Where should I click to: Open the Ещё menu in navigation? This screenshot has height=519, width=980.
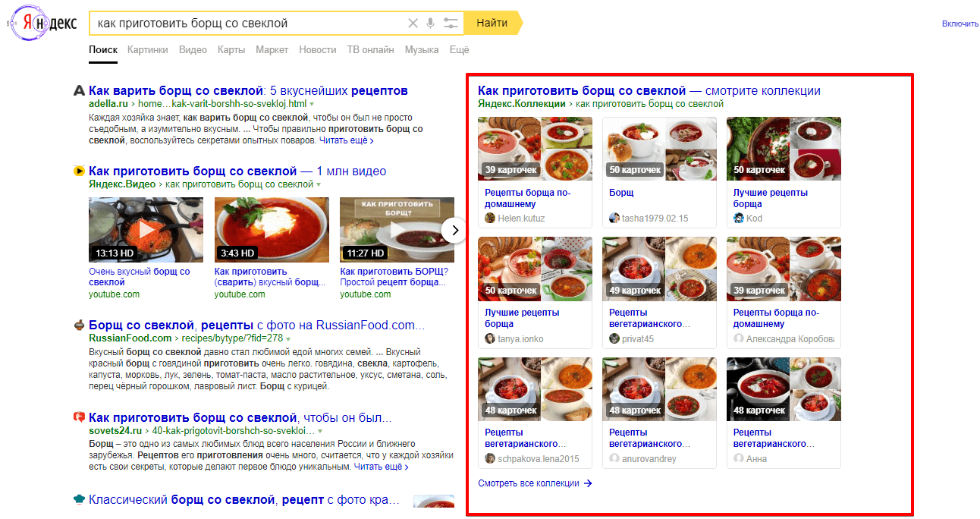coord(460,50)
